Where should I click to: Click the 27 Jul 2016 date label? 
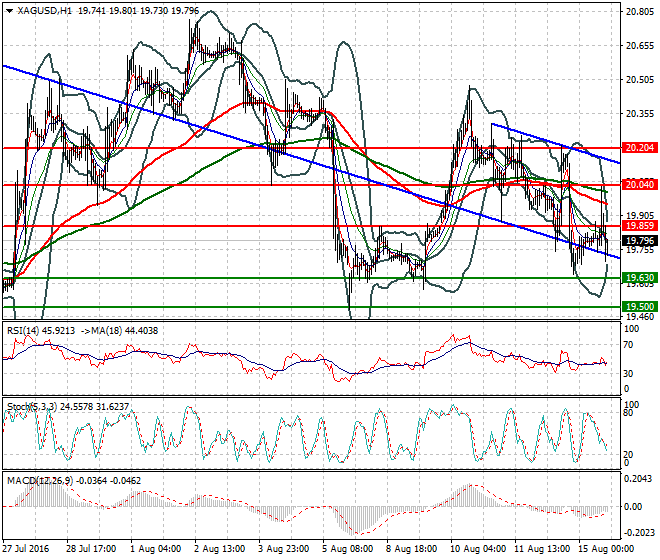(26, 549)
